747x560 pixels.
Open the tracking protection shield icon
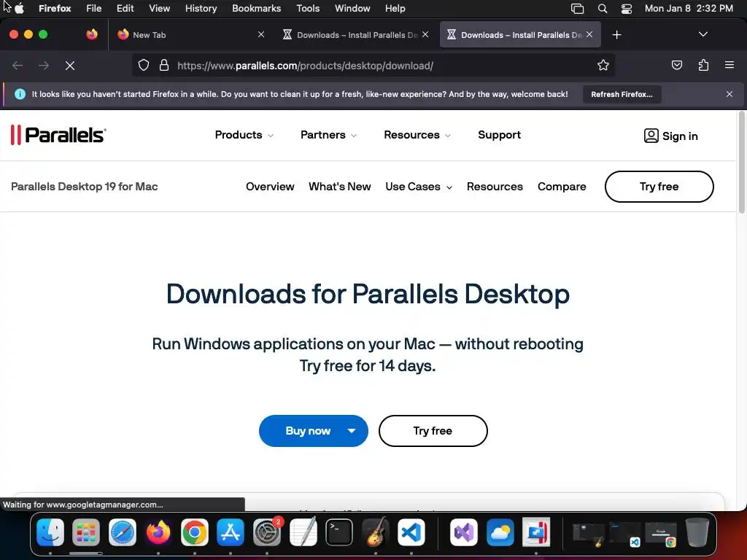tap(144, 65)
